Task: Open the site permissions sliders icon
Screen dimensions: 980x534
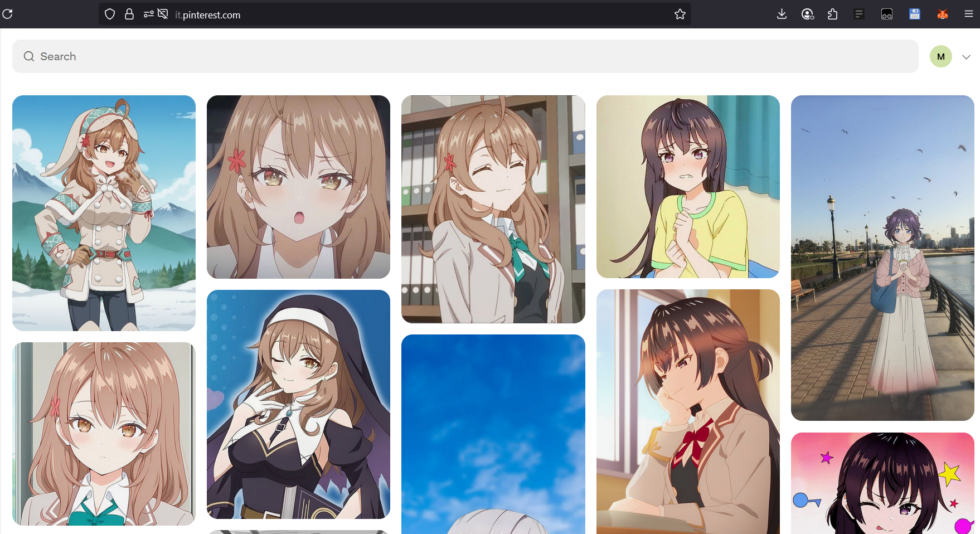Action: [148, 14]
